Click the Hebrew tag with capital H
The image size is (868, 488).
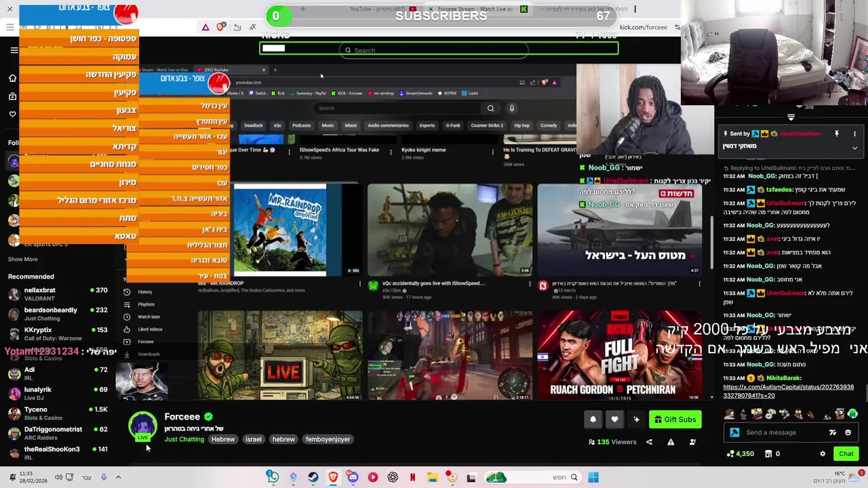[223, 439]
